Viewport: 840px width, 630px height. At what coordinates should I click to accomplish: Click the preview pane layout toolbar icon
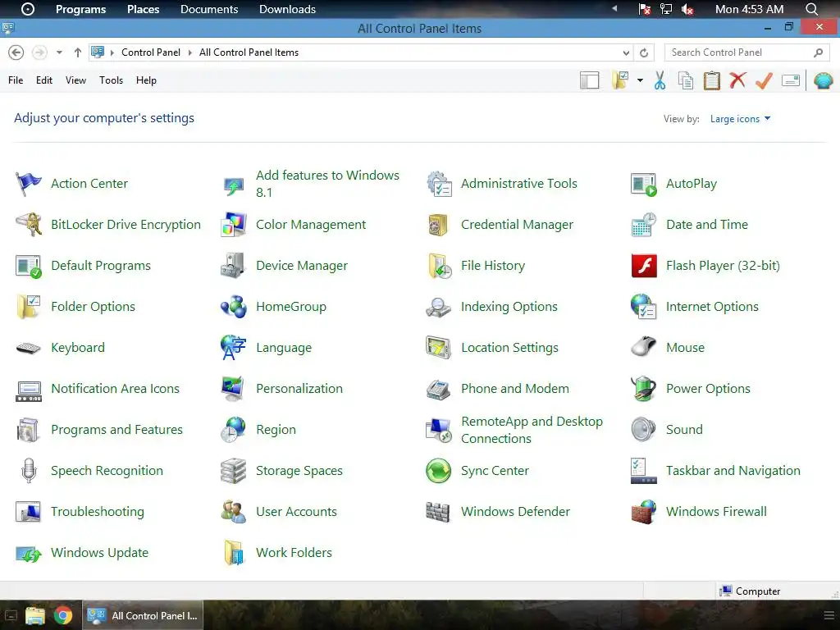coord(589,80)
